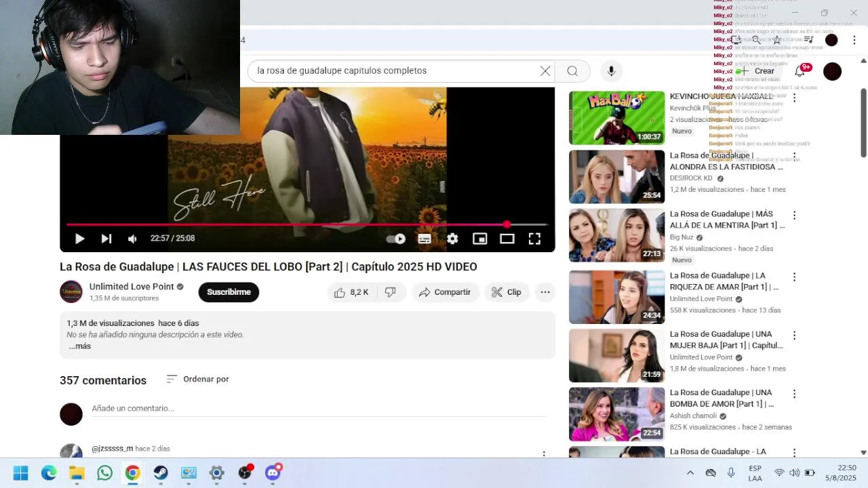This screenshot has height=488, width=868.
Task: Click the Añade un comentario field
Action: click(319, 409)
